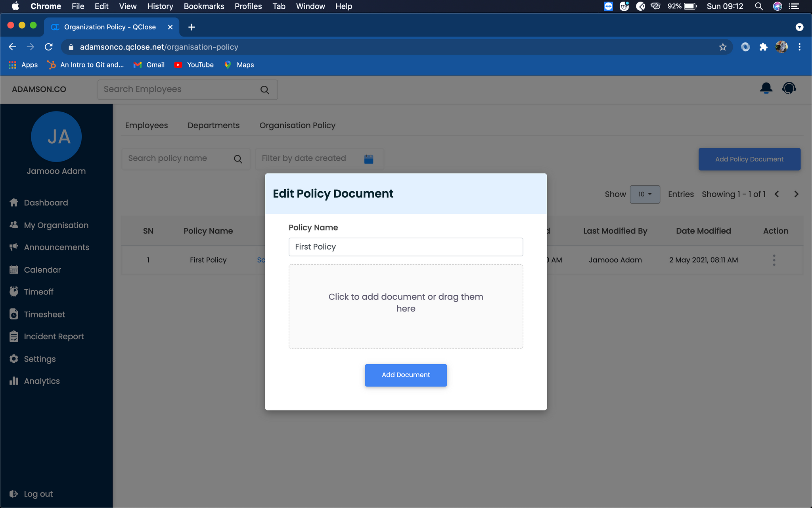
Task: Click the document upload drop zone
Action: pos(406,306)
